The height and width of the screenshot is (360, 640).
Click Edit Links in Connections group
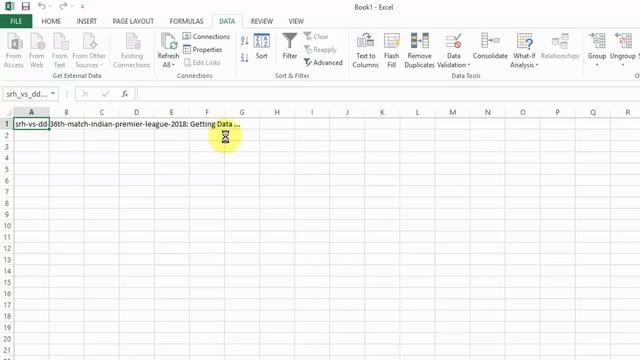[202, 62]
